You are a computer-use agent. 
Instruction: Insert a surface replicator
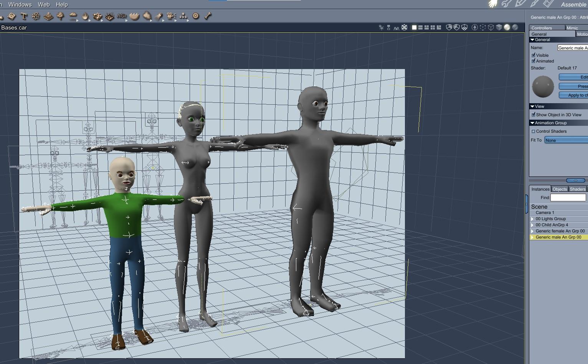97,16
